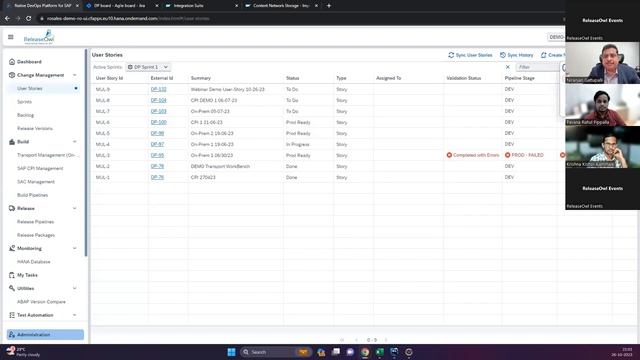Open the Active Sprints DP Sprint 1 dropdown
This screenshot has width=640, height=360.
(x=148, y=67)
